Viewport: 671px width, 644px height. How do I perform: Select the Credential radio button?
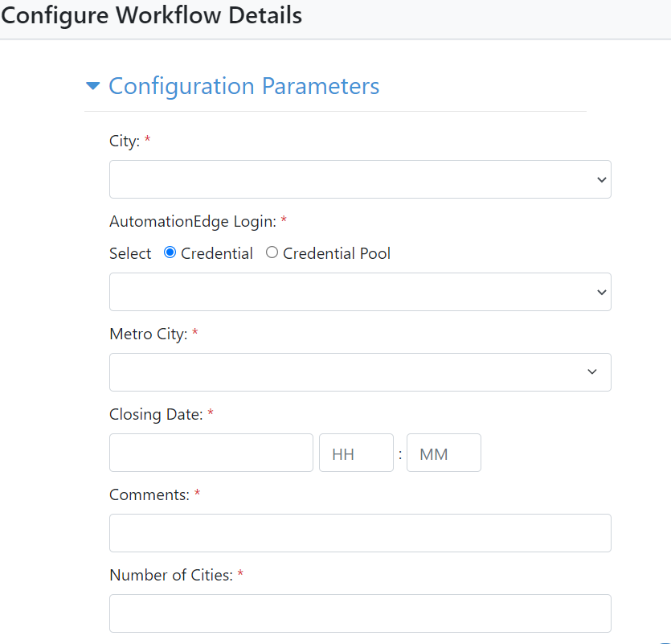click(169, 252)
